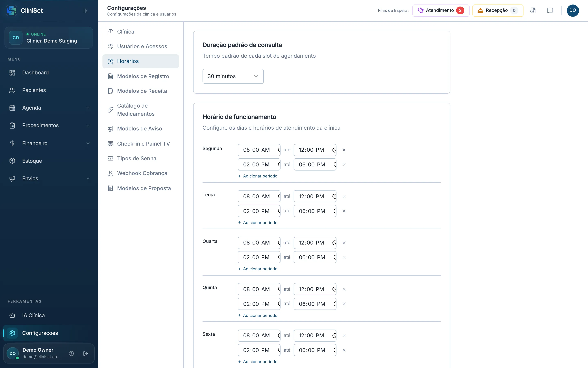Edit Quarta 08:00 AM start time
This screenshot has width=588, height=368.
pyautogui.click(x=259, y=243)
